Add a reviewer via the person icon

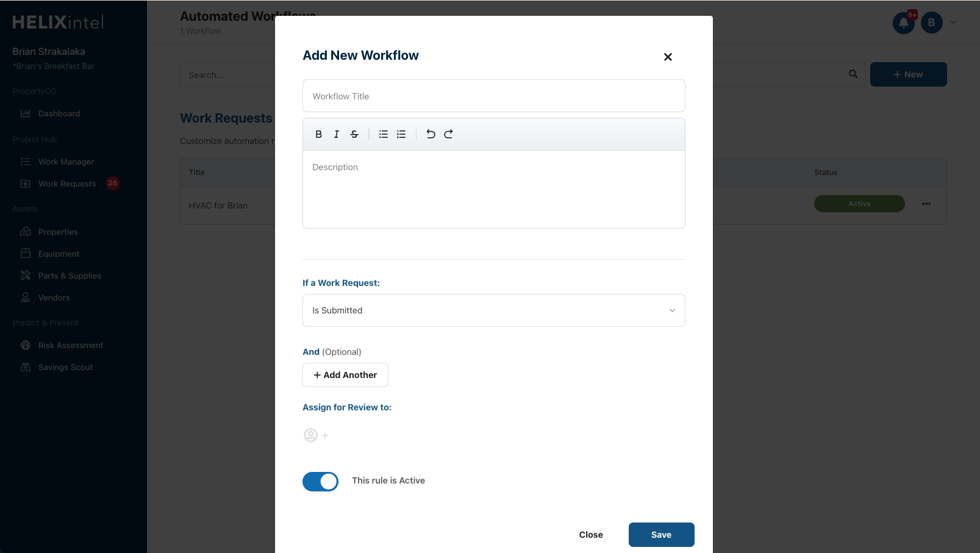click(316, 435)
